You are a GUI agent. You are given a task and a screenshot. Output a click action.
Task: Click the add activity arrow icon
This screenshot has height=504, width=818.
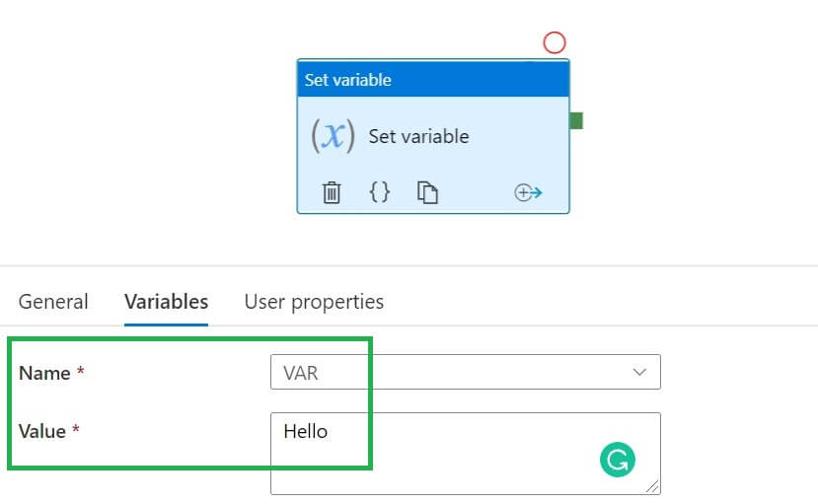click(x=529, y=192)
